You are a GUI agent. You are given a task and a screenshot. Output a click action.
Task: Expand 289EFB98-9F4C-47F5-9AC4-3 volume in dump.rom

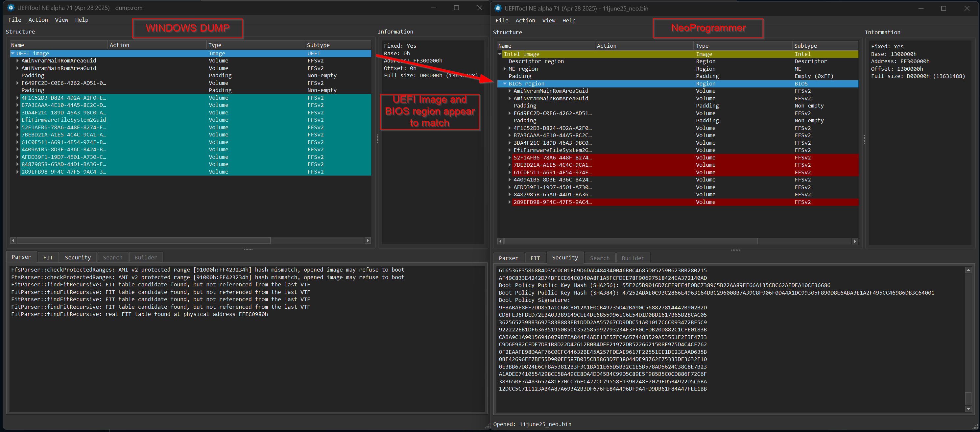(x=17, y=172)
